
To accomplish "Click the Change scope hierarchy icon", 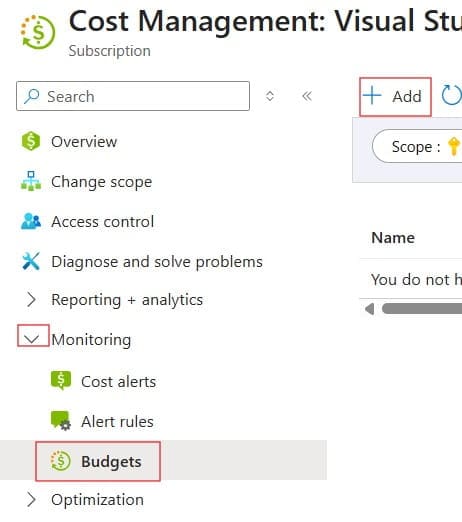I will (31, 181).
